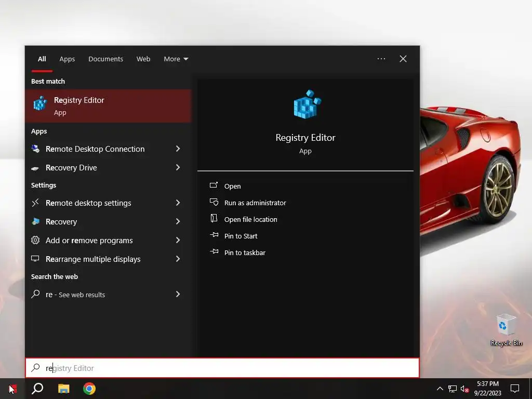The image size is (532, 399).
Task: Select 'Recovery Drive' result text
Action: point(71,168)
